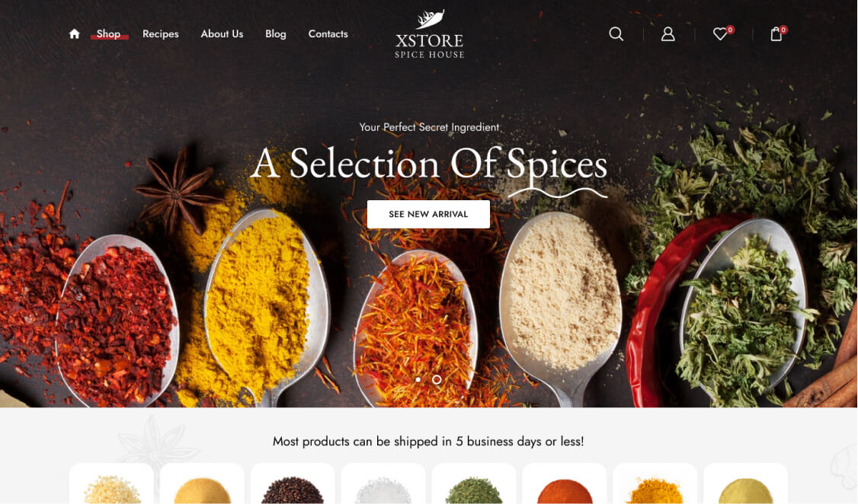Image resolution: width=858 pixels, height=504 pixels.
Task: Visit the Blog page link
Action: 275,34
